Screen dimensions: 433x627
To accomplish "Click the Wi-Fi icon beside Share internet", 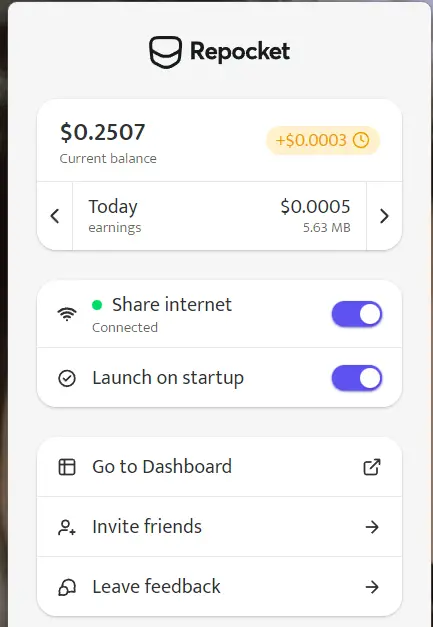I will coord(67,314).
